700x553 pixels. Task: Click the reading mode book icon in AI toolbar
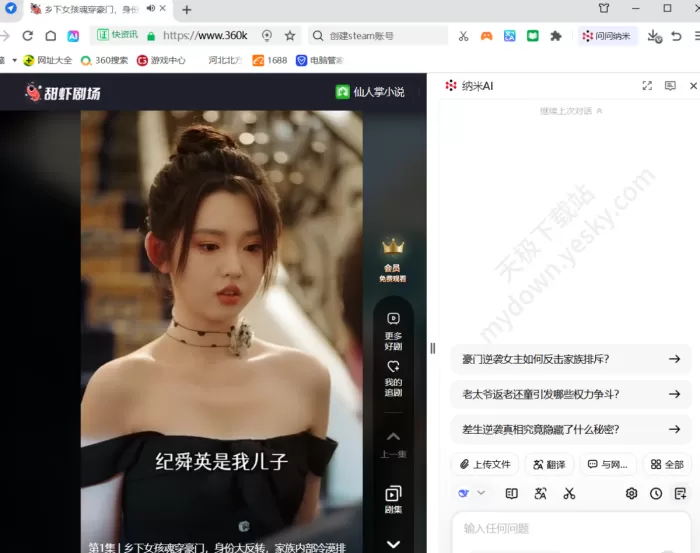[512, 493]
